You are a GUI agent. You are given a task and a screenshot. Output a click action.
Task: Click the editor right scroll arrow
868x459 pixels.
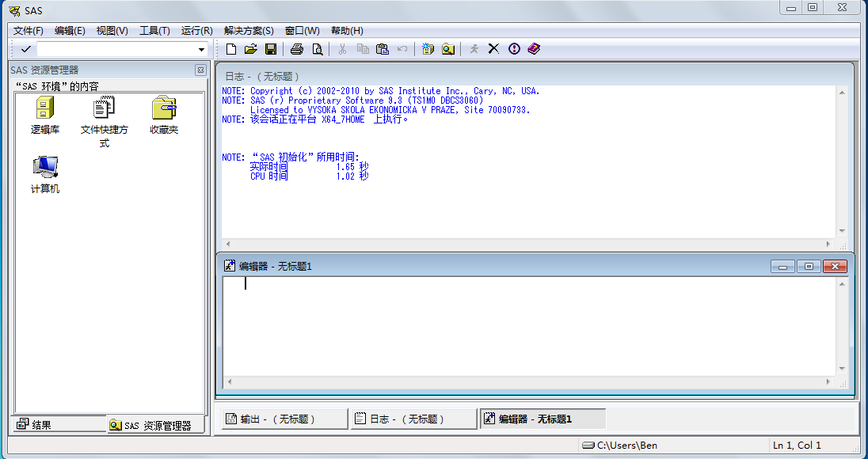[x=828, y=381]
